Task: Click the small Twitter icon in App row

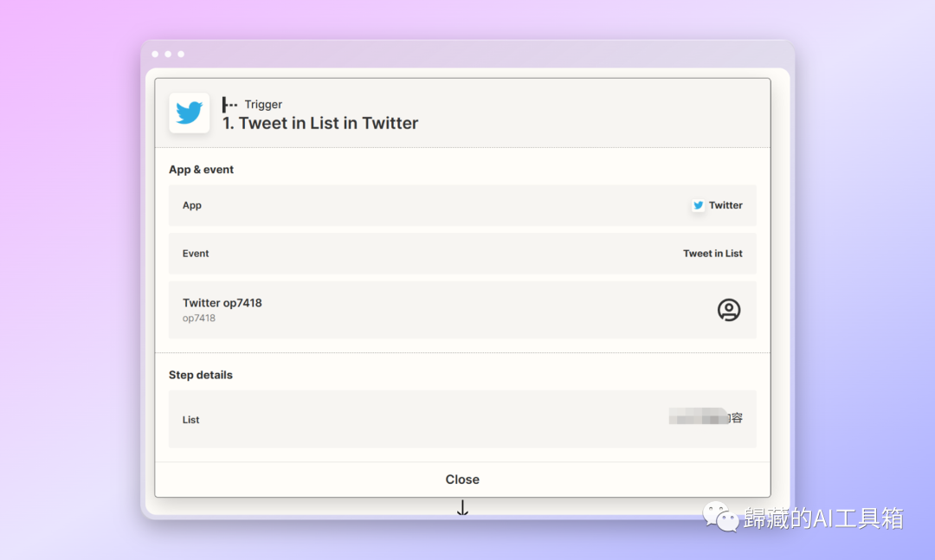Action: click(698, 205)
